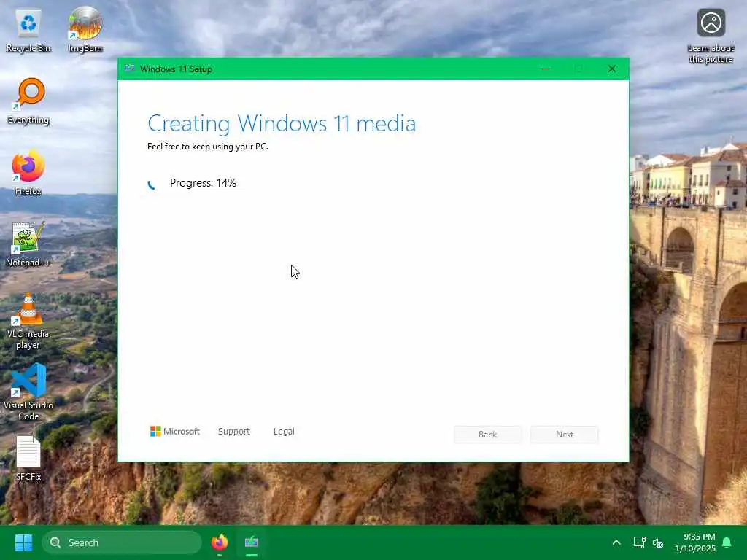Click the Back button in Setup
747x560 pixels.
[487, 435]
